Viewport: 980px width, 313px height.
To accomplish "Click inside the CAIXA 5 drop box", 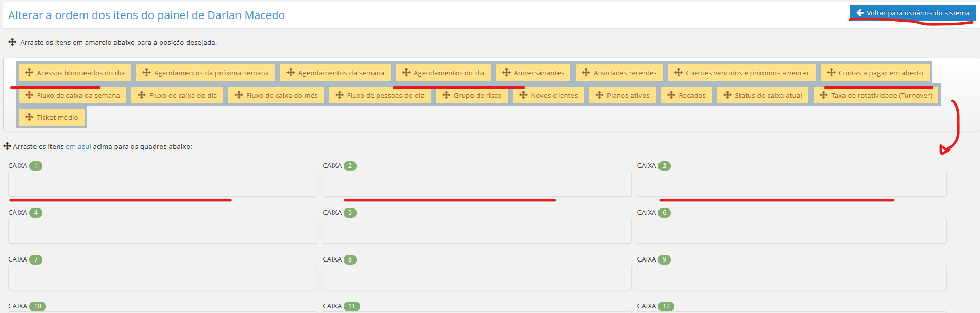I will (477, 231).
